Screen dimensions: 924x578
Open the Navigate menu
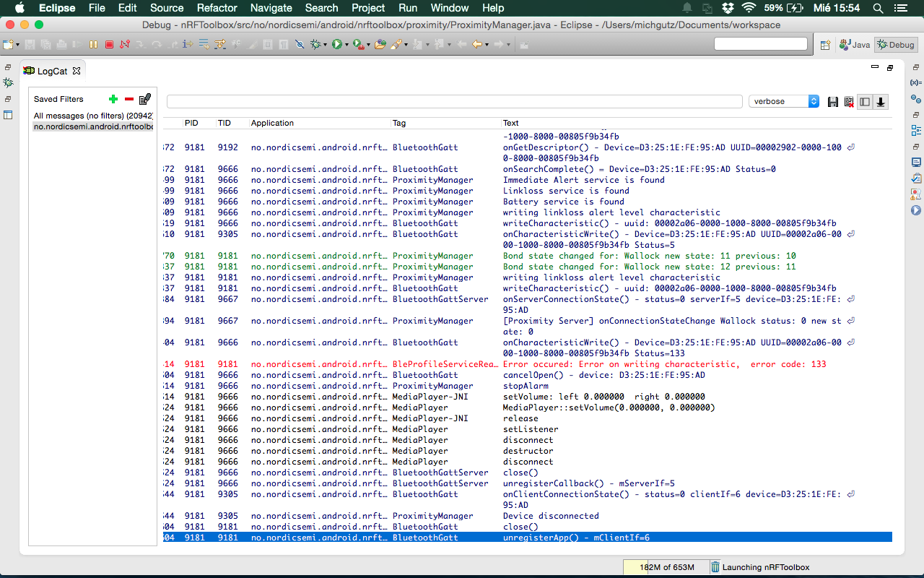pos(271,8)
